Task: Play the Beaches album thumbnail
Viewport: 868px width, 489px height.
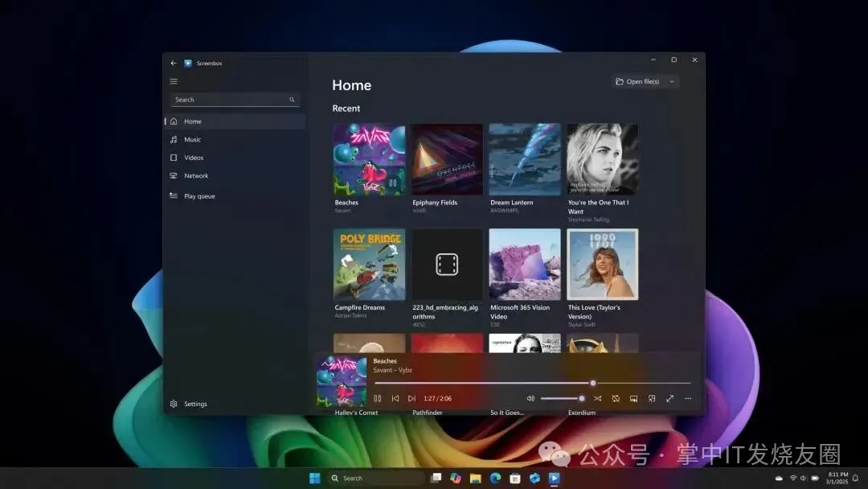Action: [x=369, y=159]
